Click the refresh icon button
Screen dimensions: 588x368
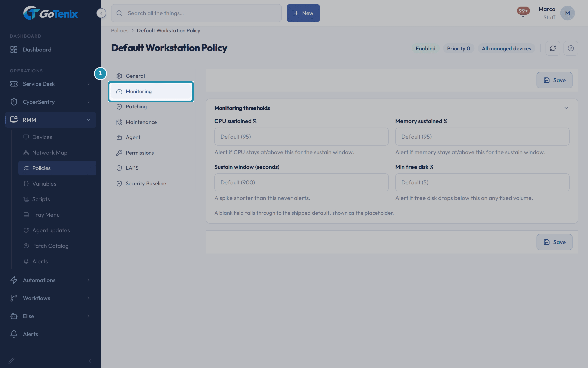(553, 48)
